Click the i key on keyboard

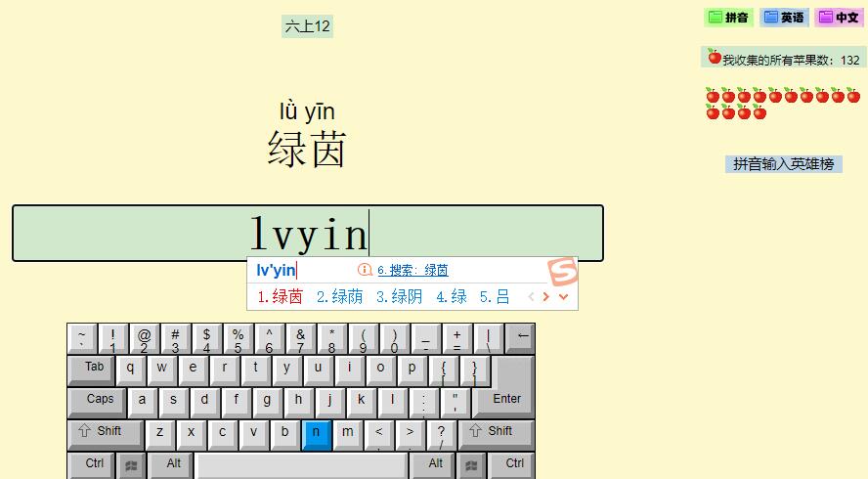coord(350,370)
